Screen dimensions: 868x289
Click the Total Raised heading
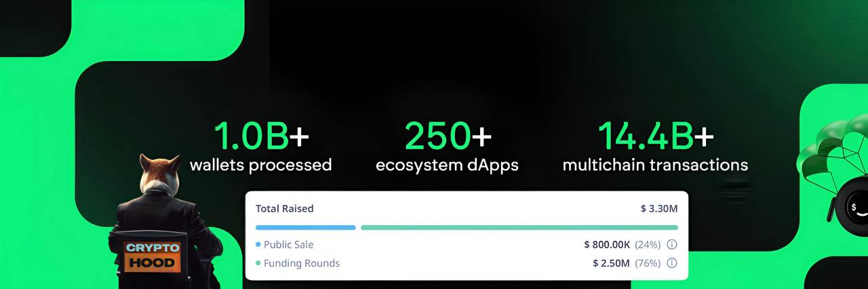[x=284, y=208]
